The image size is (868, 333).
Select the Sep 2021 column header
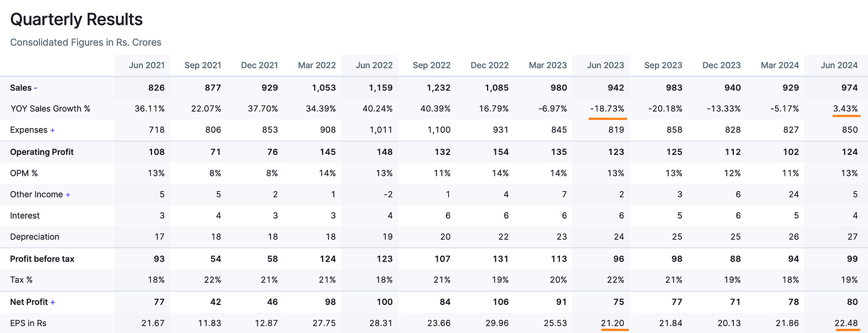click(x=203, y=65)
